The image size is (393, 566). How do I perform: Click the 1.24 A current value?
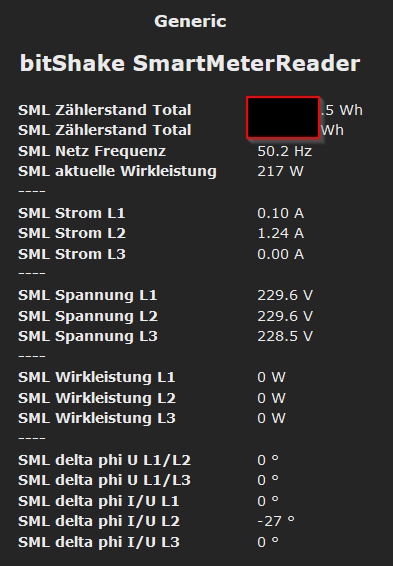(x=280, y=233)
